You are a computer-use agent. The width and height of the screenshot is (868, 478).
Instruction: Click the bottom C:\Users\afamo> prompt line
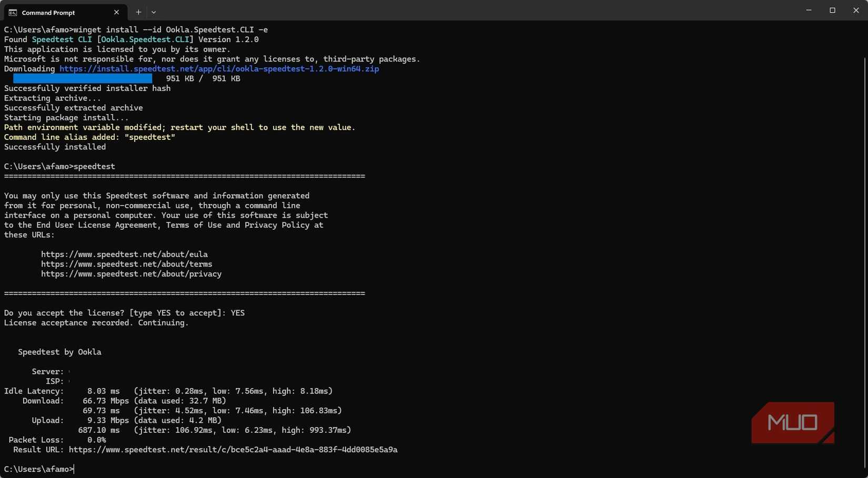[x=38, y=469]
